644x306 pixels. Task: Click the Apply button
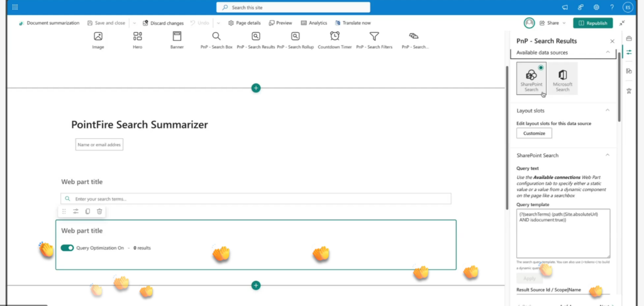click(530, 278)
